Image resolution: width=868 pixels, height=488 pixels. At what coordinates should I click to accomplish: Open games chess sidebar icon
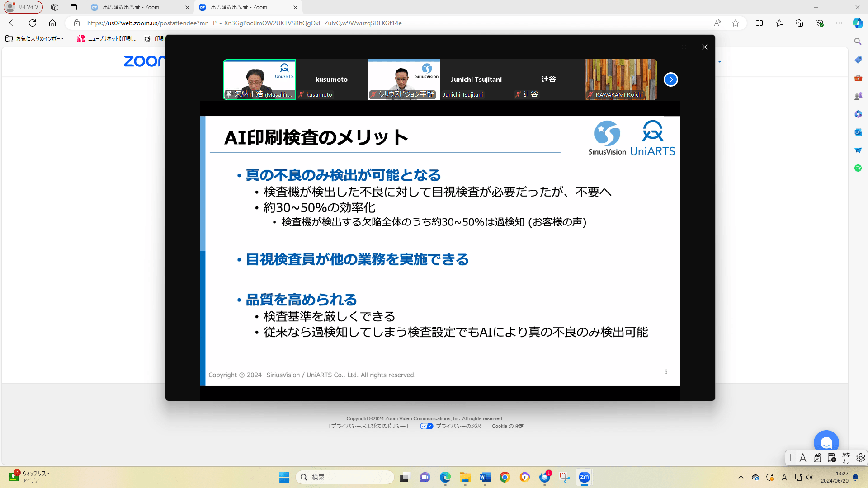pyautogui.click(x=858, y=96)
